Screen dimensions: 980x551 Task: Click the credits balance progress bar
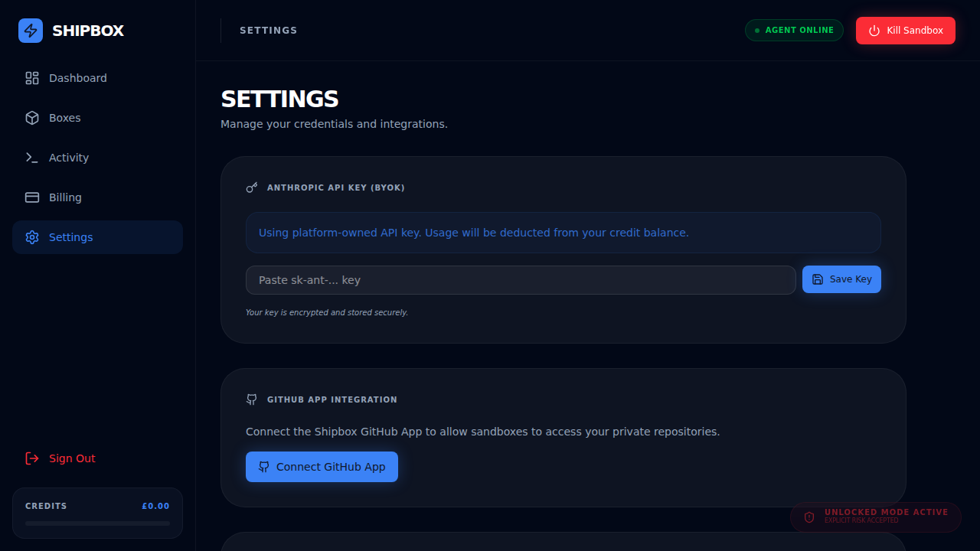[97, 523]
